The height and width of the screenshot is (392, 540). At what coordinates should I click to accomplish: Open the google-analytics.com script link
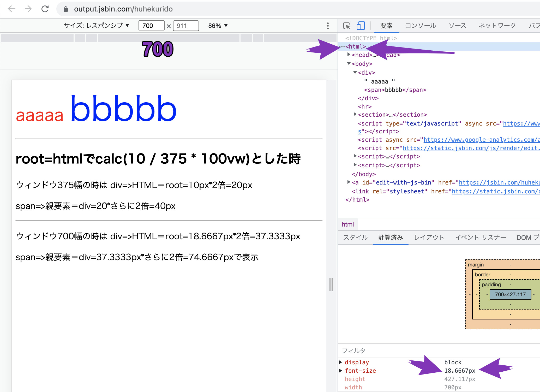pyautogui.click(x=482, y=140)
